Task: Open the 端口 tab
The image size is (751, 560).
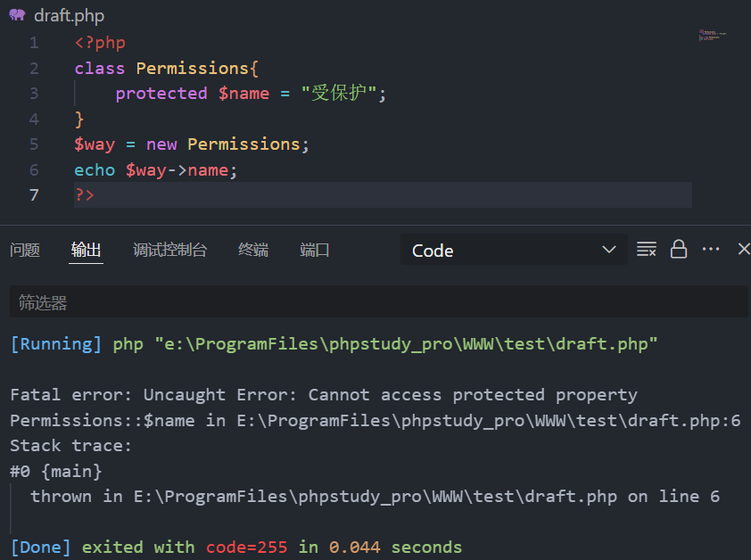Action: (x=314, y=250)
